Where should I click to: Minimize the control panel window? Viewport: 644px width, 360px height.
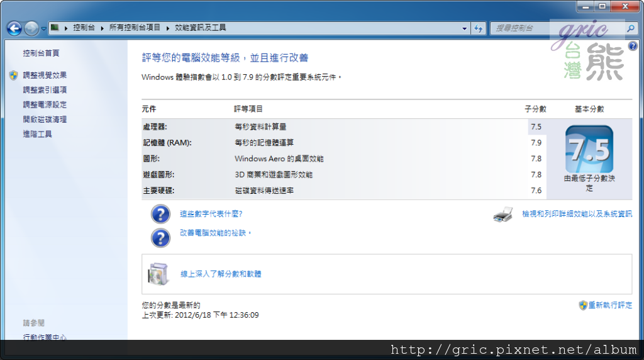click(586, 6)
